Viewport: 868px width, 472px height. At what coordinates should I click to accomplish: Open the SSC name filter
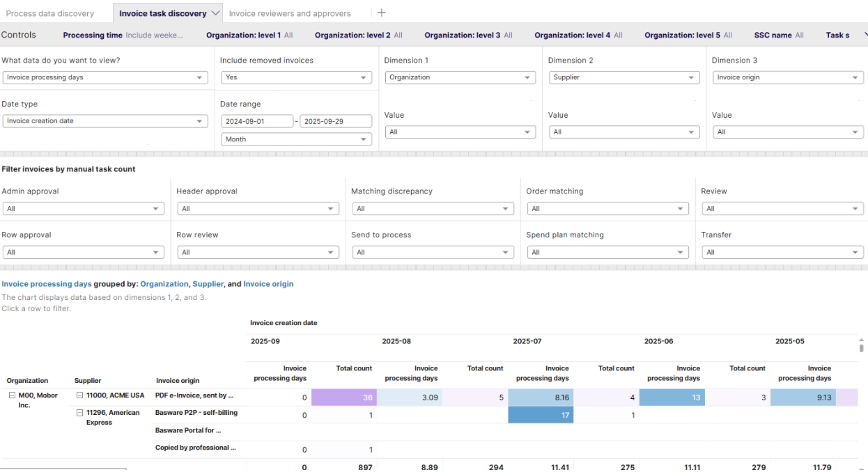[779, 35]
